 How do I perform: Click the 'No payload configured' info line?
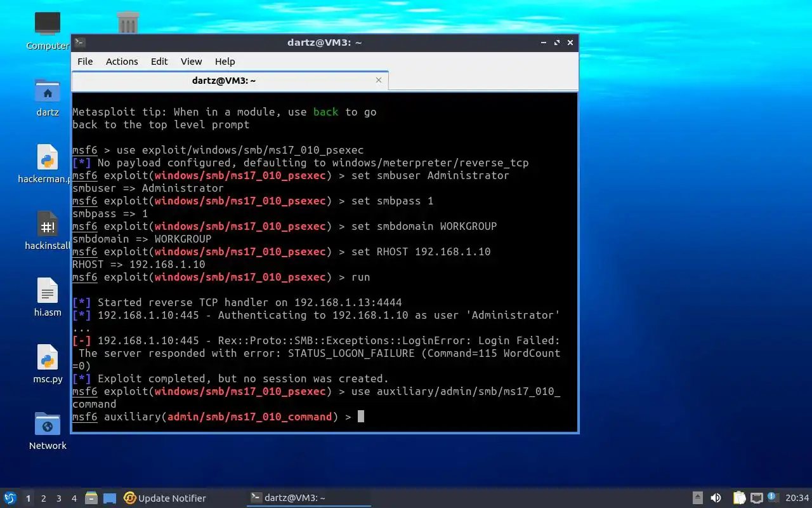pyautogui.click(x=301, y=163)
